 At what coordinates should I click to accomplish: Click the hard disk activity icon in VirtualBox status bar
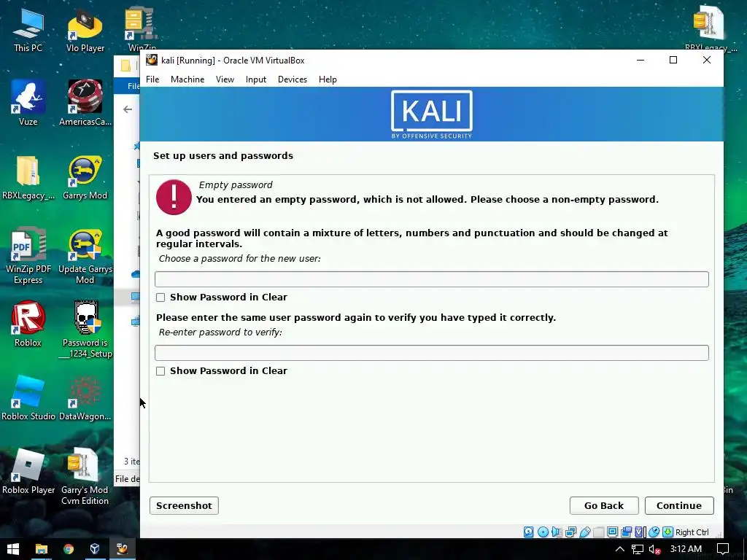(528, 532)
